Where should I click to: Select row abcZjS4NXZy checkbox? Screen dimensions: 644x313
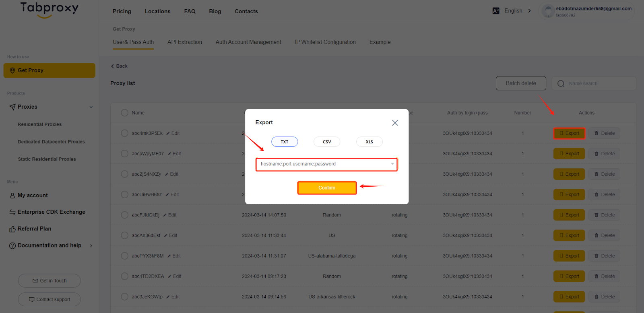click(125, 174)
